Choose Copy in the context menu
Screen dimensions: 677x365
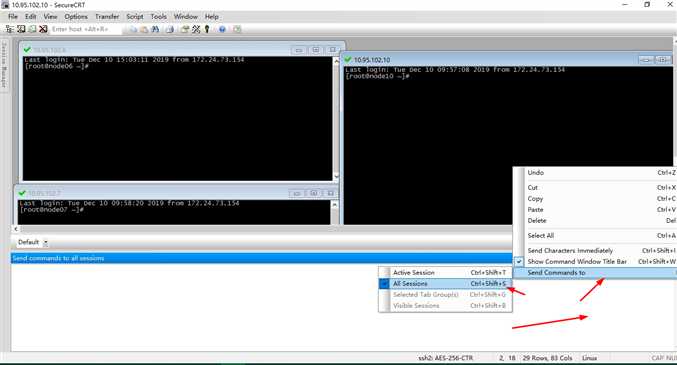pyautogui.click(x=595, y=199)
